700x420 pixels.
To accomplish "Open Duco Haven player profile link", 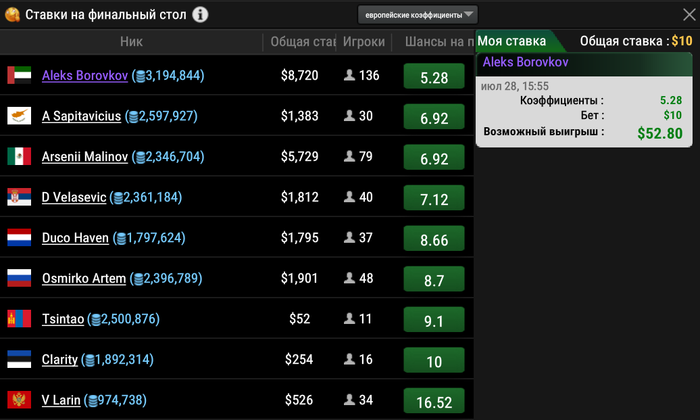I will pos(75,238).
